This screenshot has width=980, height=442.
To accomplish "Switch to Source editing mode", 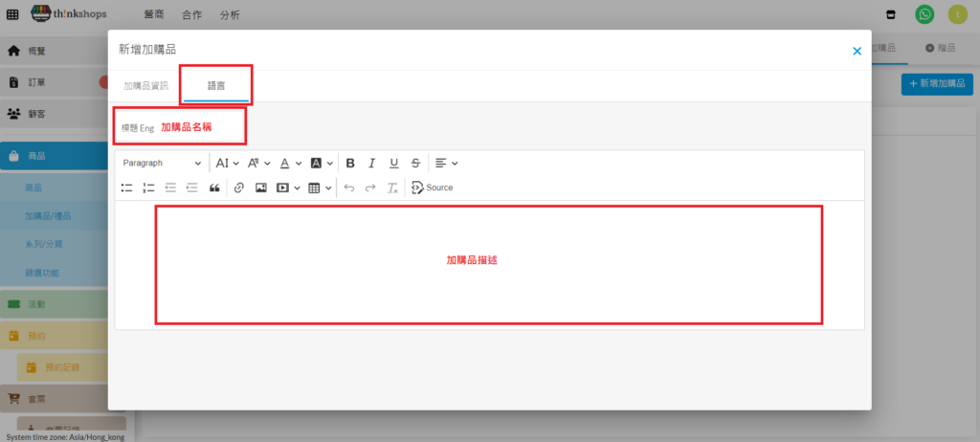I will click(433, 188).
